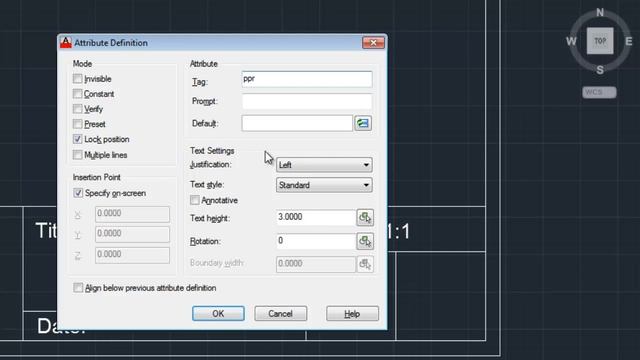This screenshot has width=640, height=360.
Task: Click into the empty Prompt field
Action: click(307, 101)
